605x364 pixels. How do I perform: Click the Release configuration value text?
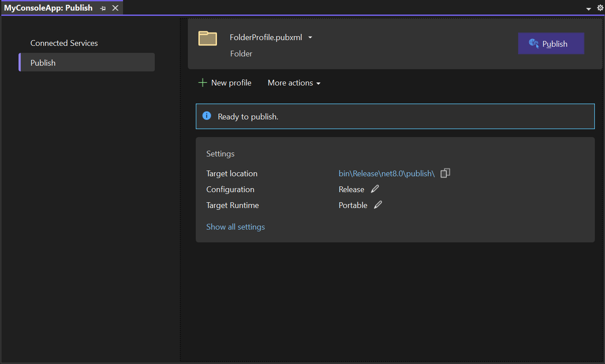pos(351,189)
